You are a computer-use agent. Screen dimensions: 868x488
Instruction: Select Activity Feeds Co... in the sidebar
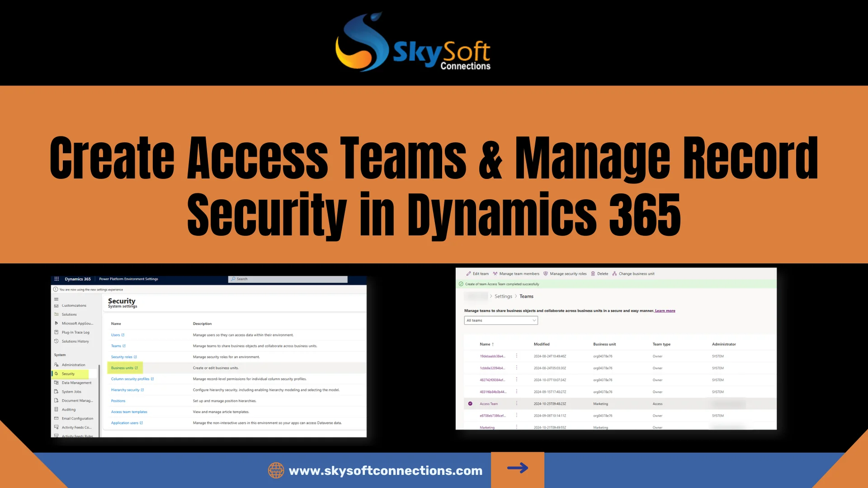pyautogui.click(x=76, y=427)
